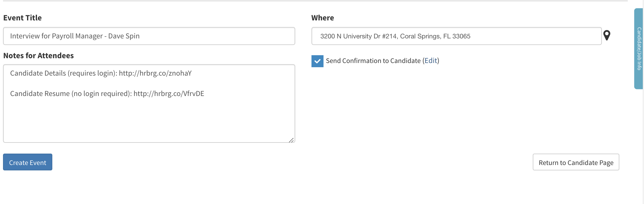
Task: Place cursor on 'Dave Spin' in title
Action: click(x=124, y=36)
